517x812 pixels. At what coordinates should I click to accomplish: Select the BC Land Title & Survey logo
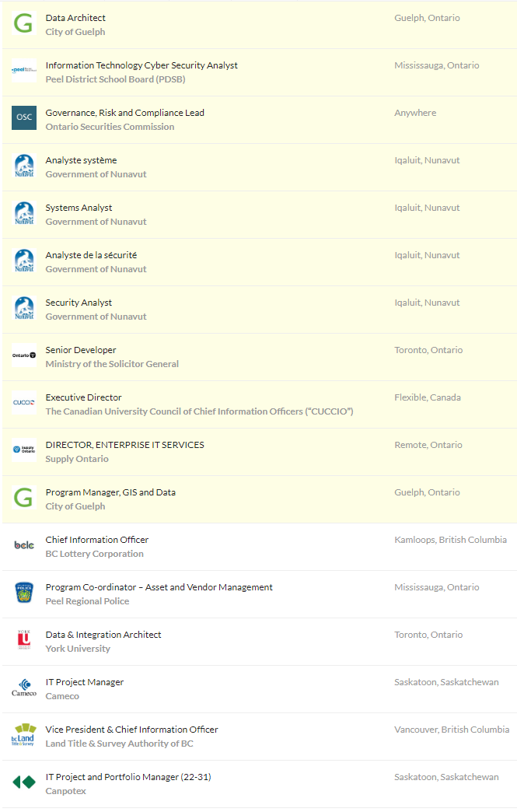pyautogui.click(x=24, y=736)
